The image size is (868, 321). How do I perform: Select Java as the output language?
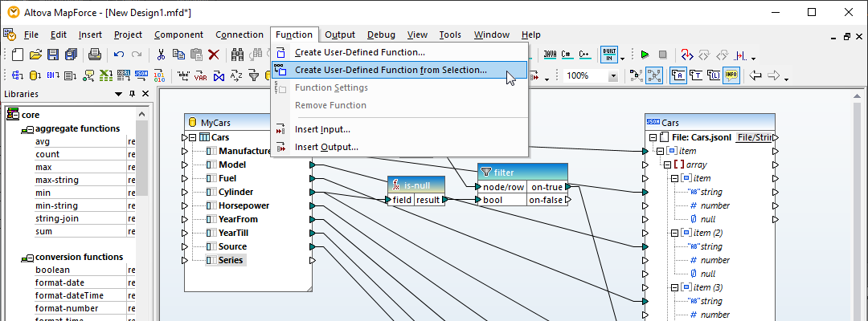(551, 55)
